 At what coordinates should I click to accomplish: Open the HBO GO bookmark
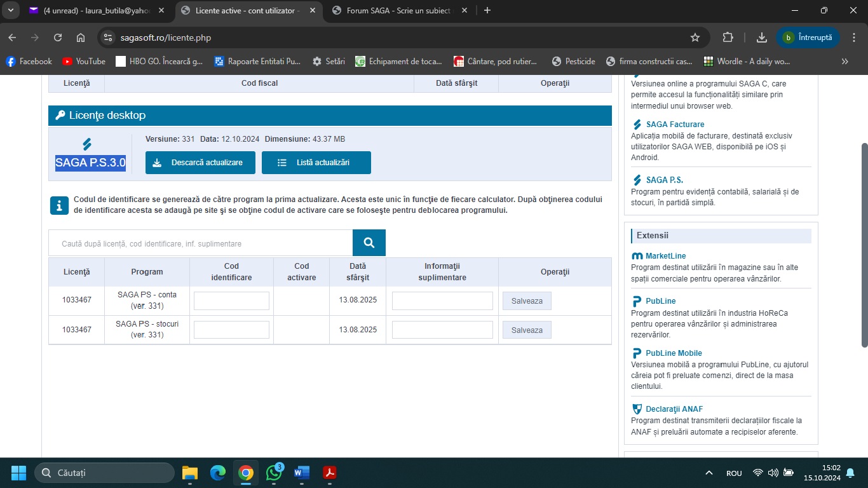pos(159,62)
